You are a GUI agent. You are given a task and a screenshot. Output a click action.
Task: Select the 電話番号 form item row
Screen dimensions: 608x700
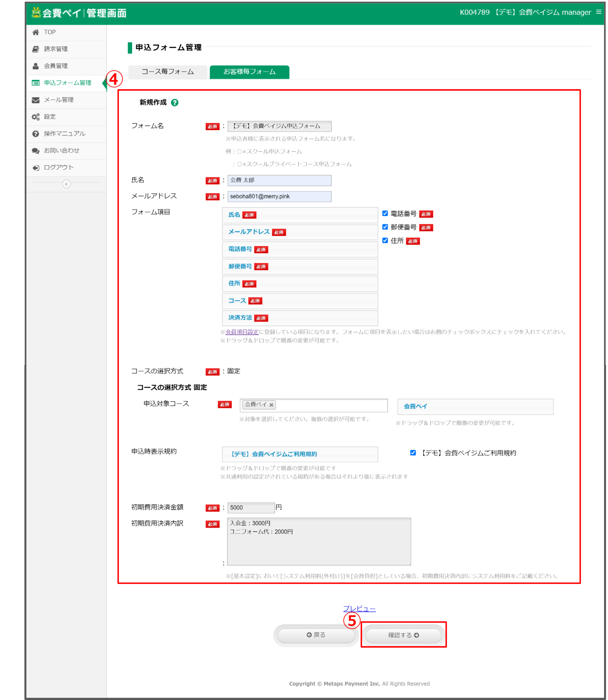[x=300, y=250]
